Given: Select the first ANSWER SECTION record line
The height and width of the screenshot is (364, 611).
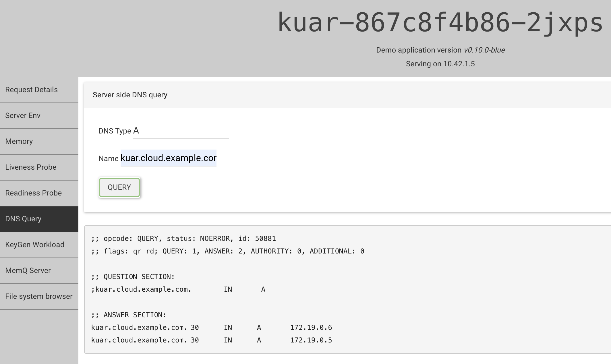Looking at the screenshot, I should pos(212,327).
